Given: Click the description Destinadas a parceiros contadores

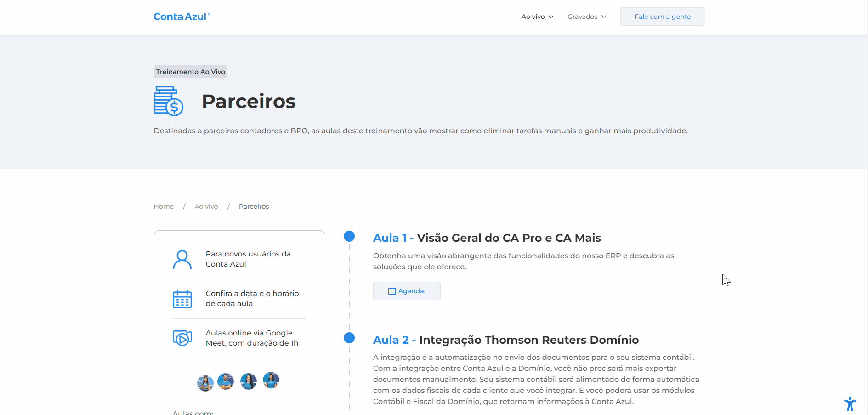Looking at the screenshot, I should (420, 131).
